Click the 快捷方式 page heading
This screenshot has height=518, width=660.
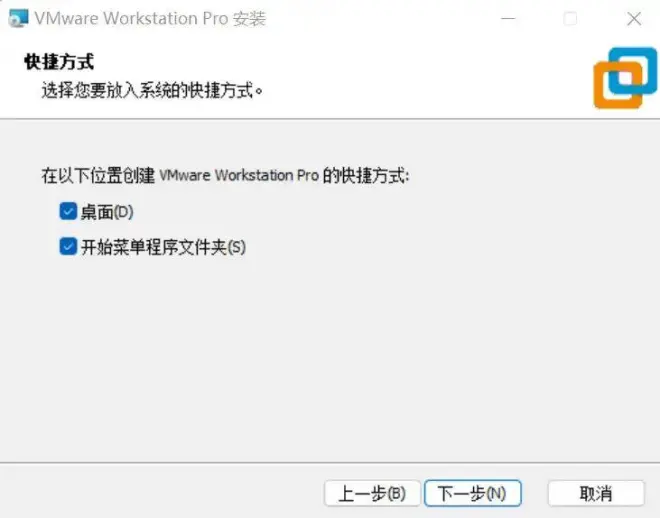tap(59, 62)
